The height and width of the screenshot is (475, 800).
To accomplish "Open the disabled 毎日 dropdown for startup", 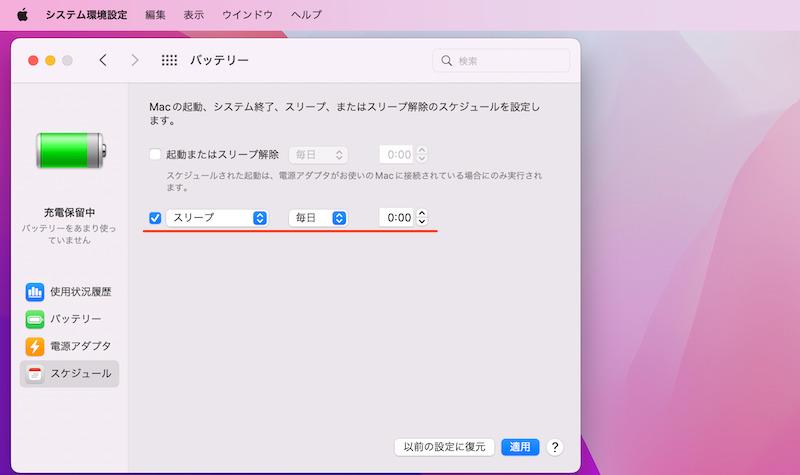I will point(318,155).
